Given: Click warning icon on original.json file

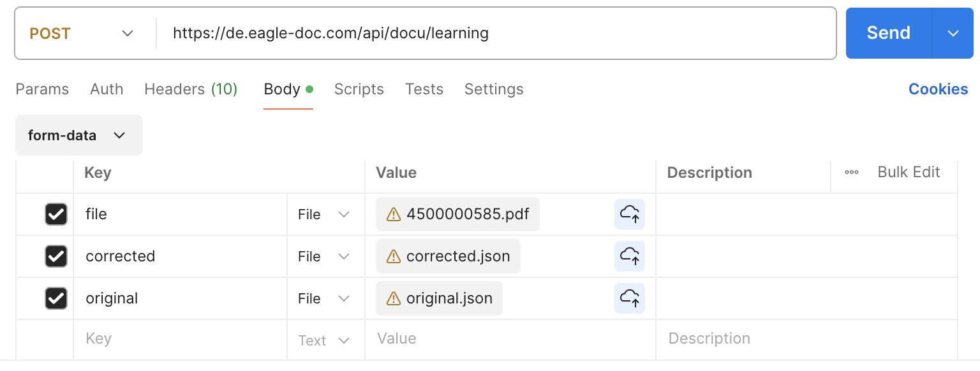Looking at the screenshot, I should (394, 298).
